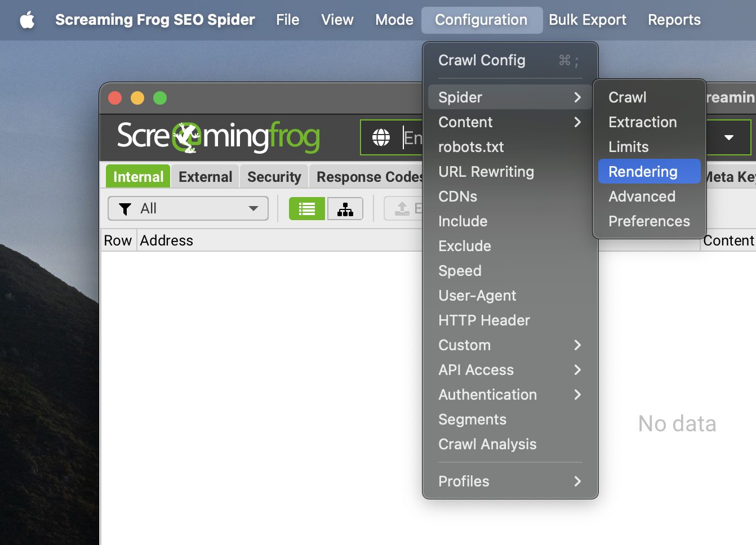The image size is (756, 545).
Task: Open the All filter dropdown
Action: (x=188, y=209)
